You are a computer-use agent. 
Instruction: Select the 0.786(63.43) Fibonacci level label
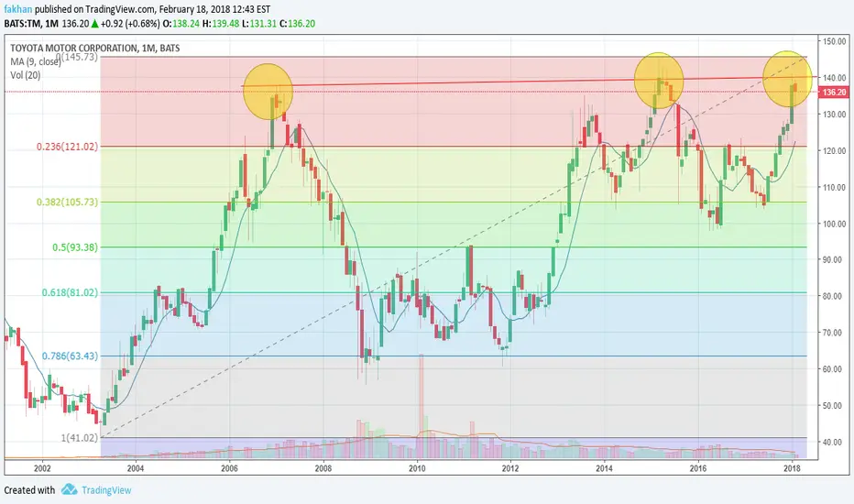point(71,356)
